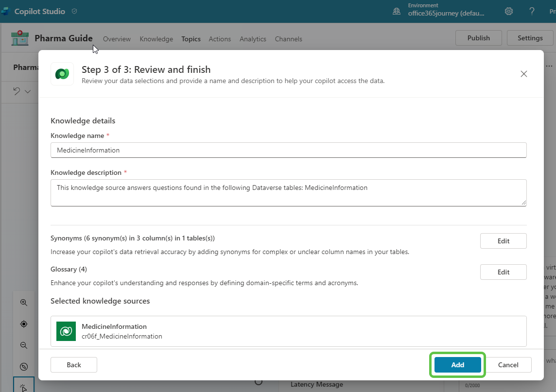Expand the undo history chevron

(28, 91)
